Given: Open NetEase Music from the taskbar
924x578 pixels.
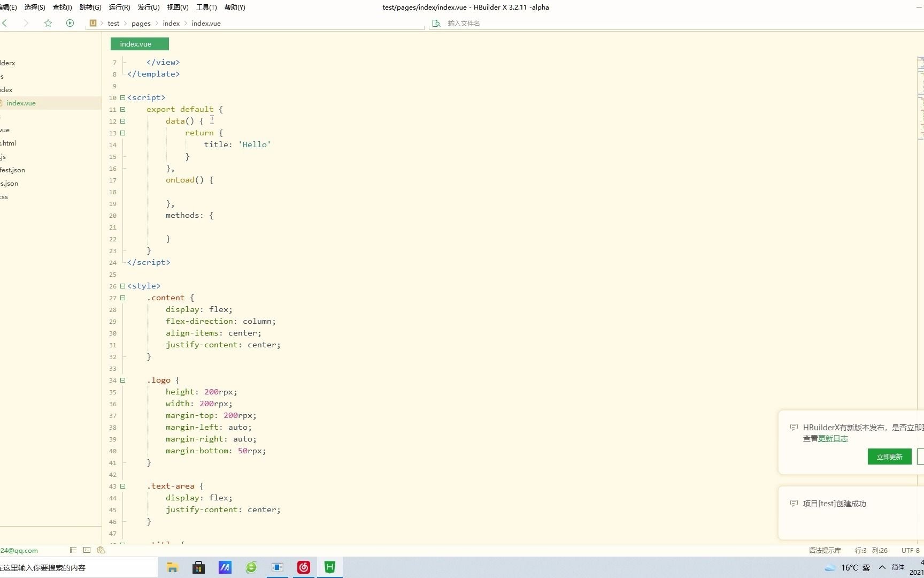Looking at the screenshot, I should coord(304,567).
